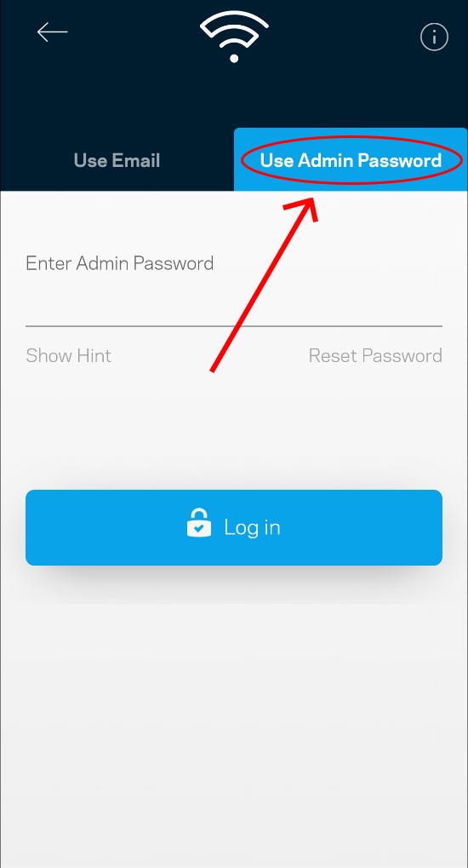Return to previous screen via back arrow
468x868 pixels.
point(53,32)
